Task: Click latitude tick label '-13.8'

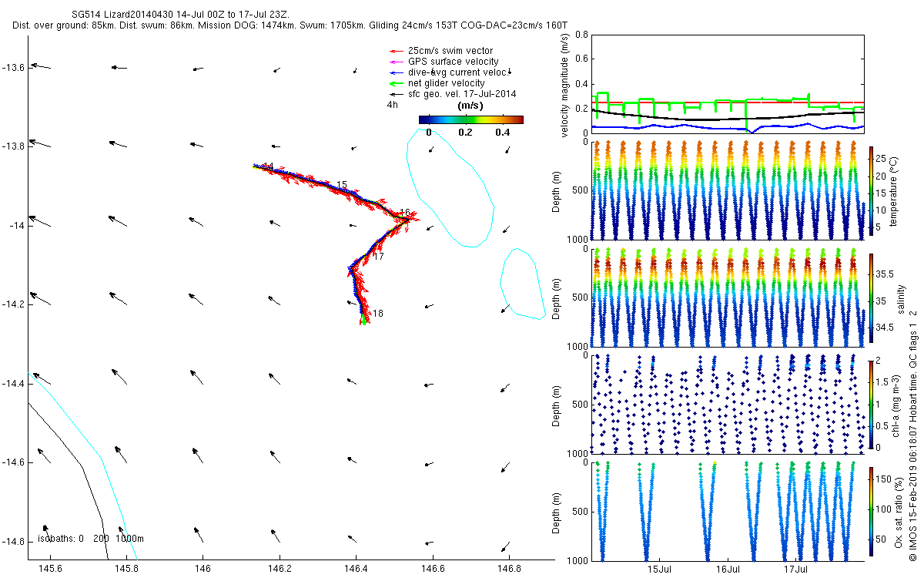Action: 13,146
